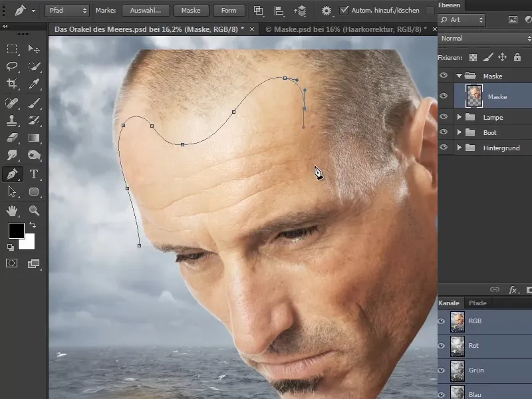
Task: Select the Sponge tool
Action: click(34, 155)
